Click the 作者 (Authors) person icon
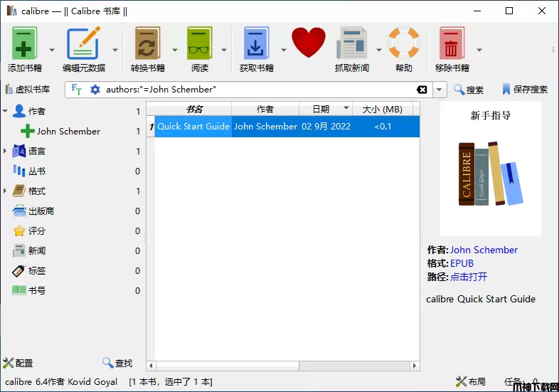Image resolution: width=559 pixels, height=392 pixels. 19,111
